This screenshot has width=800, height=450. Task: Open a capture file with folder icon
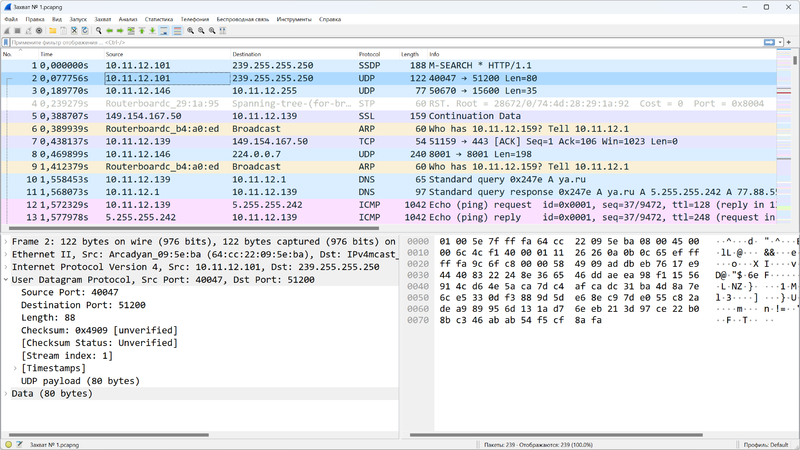(x=53, y=31)
